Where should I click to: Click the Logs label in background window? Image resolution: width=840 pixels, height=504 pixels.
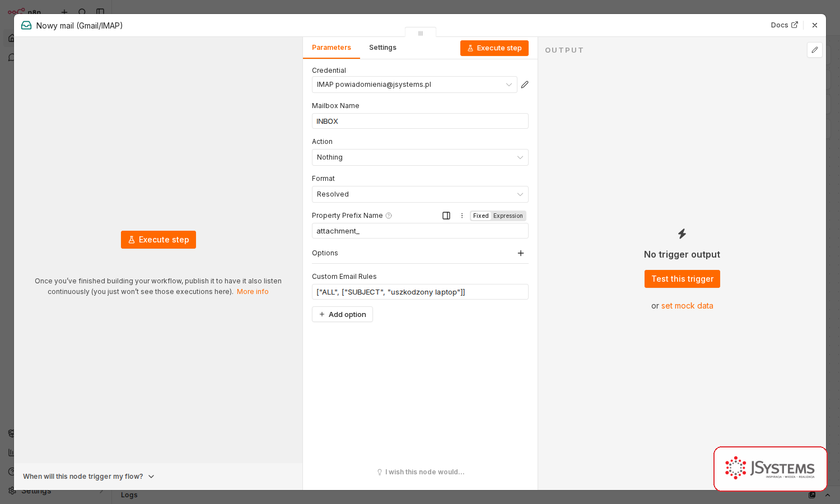pos(129,495)
